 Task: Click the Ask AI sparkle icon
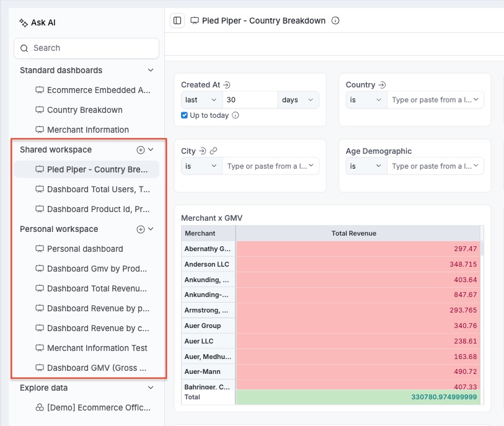(24, 23)
